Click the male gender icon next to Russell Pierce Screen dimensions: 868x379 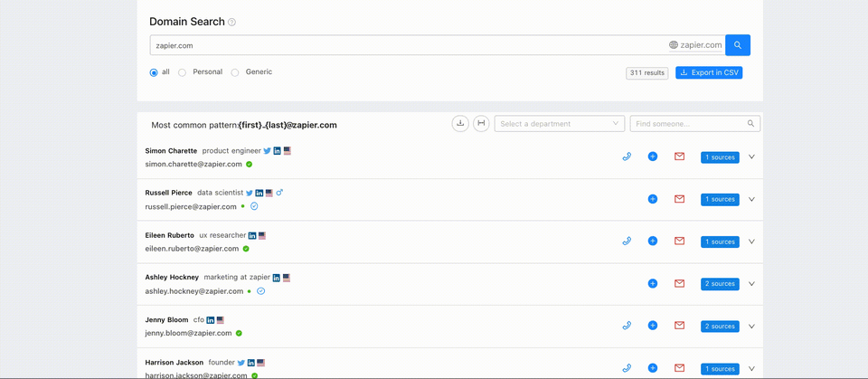pos(279,193)
